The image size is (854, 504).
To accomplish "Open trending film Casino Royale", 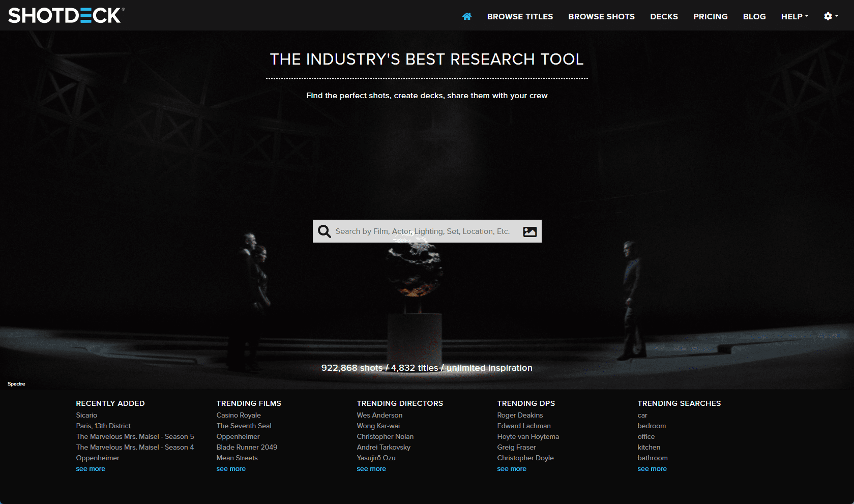I will coord(239,415).
